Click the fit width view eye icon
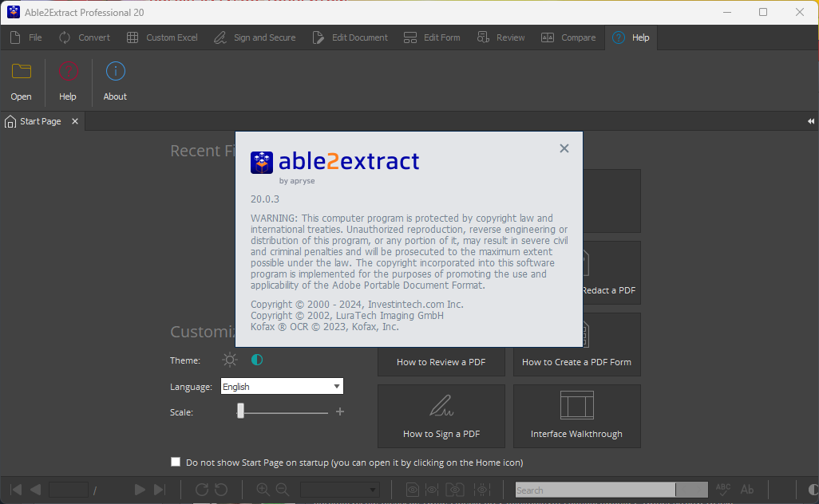Screen dimensions: 819x504 pos(432,490)
